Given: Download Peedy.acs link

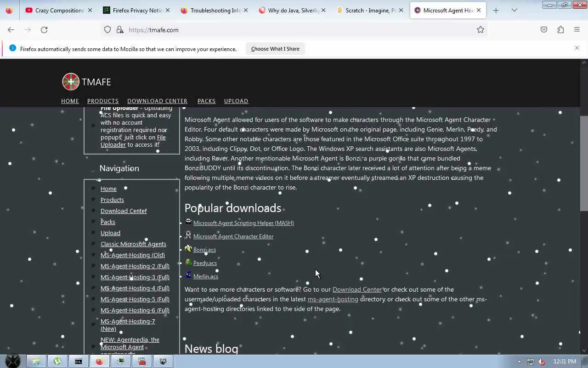Looking at the screenshot, I should [205, 263].
